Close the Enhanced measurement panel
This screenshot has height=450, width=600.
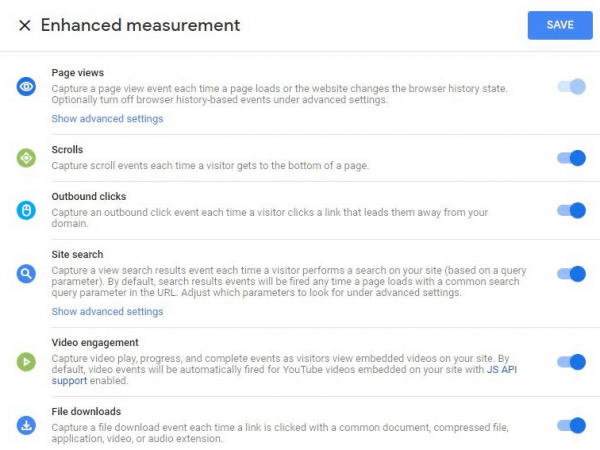click(25, 26)
